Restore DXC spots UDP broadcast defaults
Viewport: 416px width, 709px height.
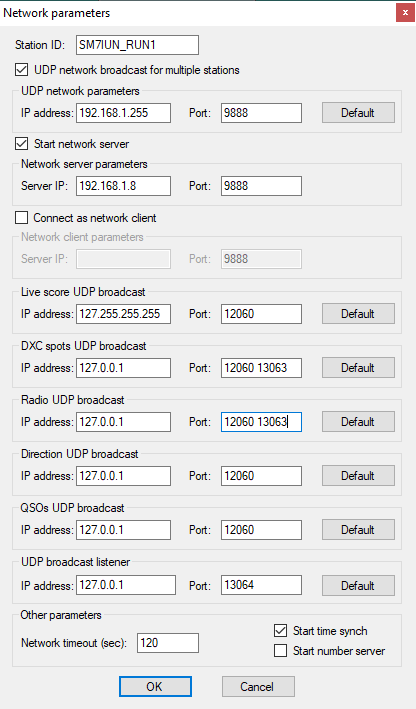point(358,368)
